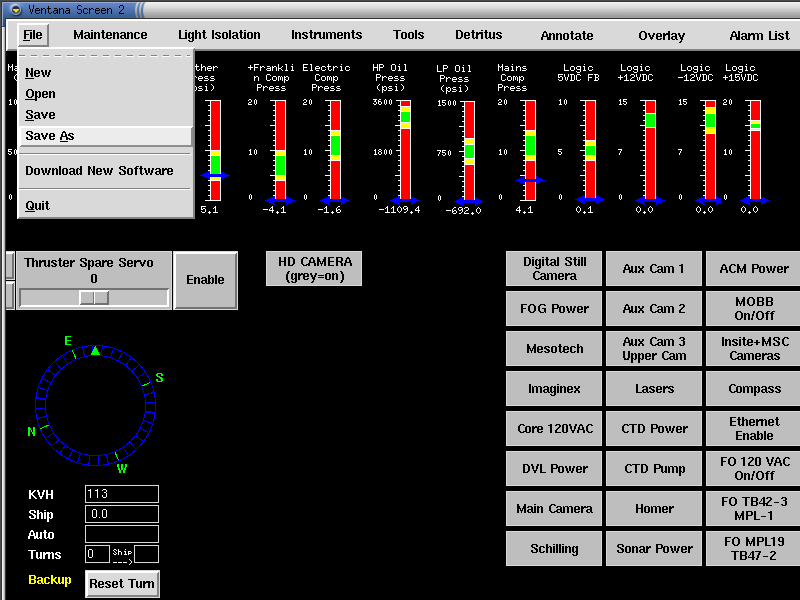Click the empty Auto heading field
The image size is (800, 600).
click(x=122, y=534)
